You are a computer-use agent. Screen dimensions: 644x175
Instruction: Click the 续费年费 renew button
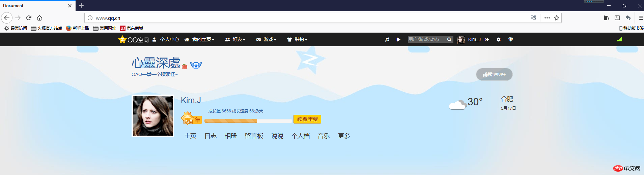[307, 119]
